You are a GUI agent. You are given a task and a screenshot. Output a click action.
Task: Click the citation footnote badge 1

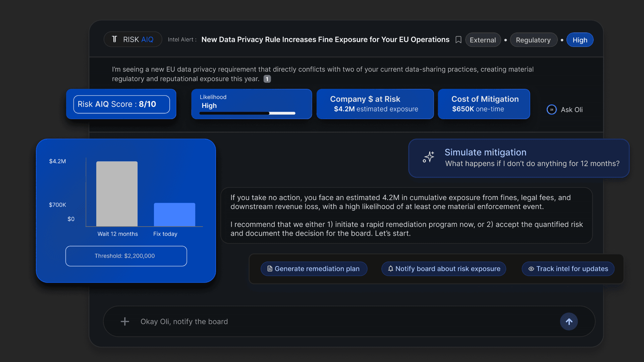267,79
